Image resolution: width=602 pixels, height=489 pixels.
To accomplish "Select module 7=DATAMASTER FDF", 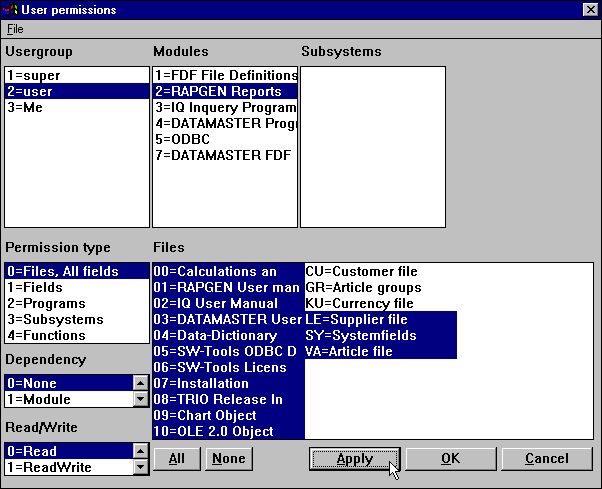I will pyautogui.click(x=225, y=155).
